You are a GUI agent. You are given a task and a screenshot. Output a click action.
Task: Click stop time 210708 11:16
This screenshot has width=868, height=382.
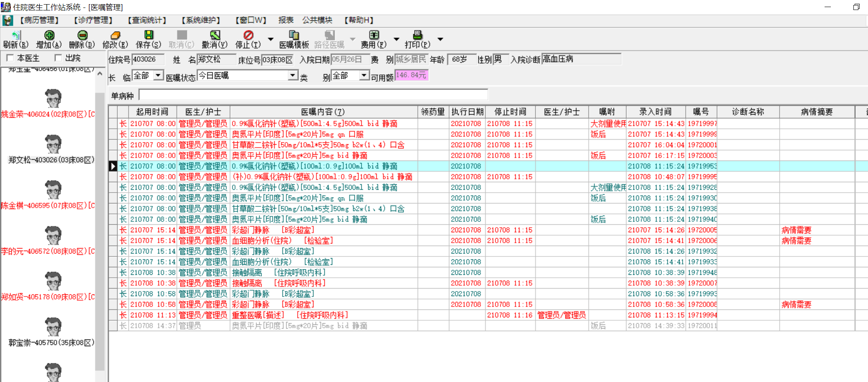(x=510, y=315)
